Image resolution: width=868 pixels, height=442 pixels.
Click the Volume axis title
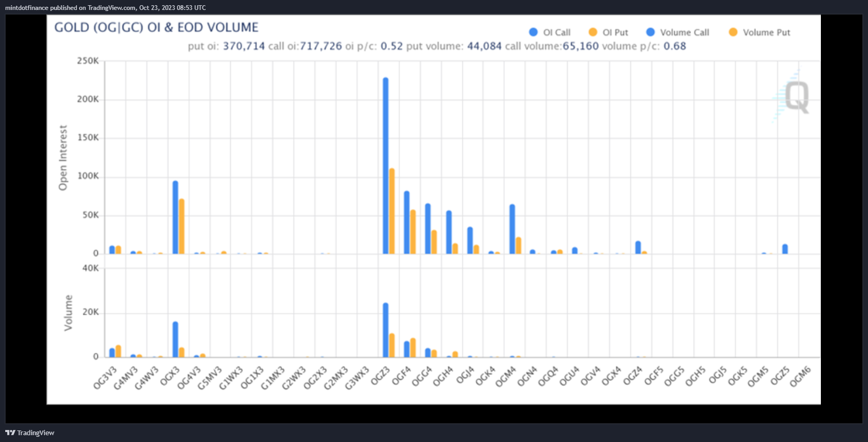coord(69,313)
